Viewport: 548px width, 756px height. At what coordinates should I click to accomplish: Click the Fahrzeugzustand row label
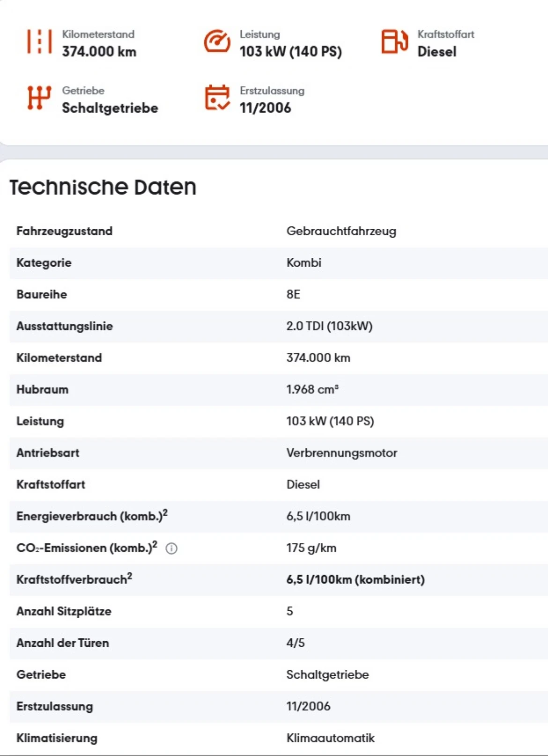(x=64, y=231)
